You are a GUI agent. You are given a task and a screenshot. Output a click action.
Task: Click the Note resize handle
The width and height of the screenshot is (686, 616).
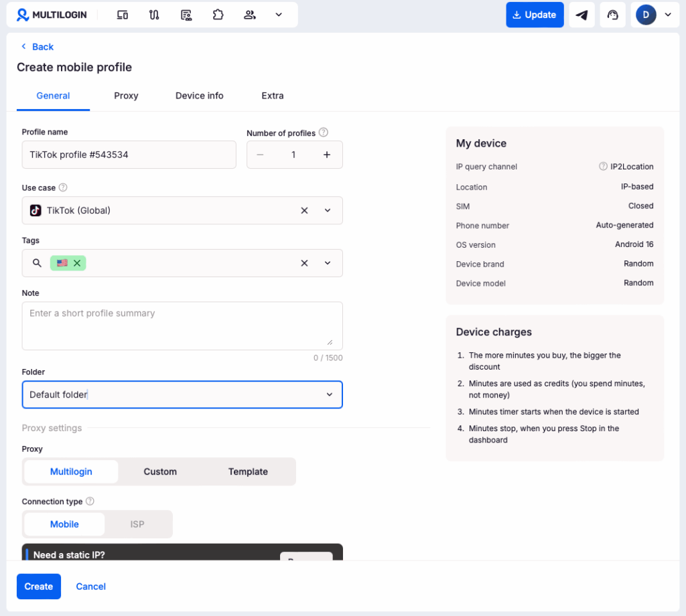[x=330, y=342]
